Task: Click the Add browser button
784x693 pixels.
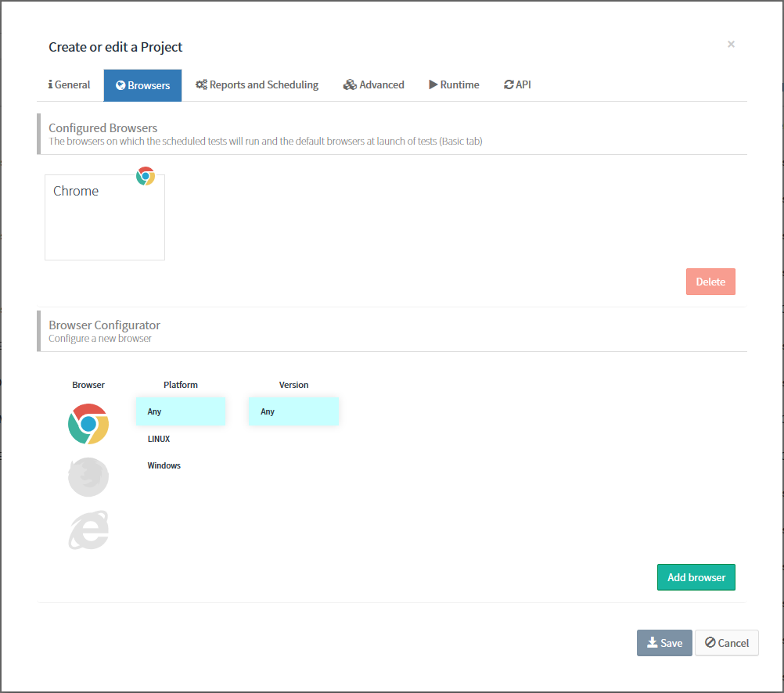Action: pyautogui.click(x=696, y=577)
